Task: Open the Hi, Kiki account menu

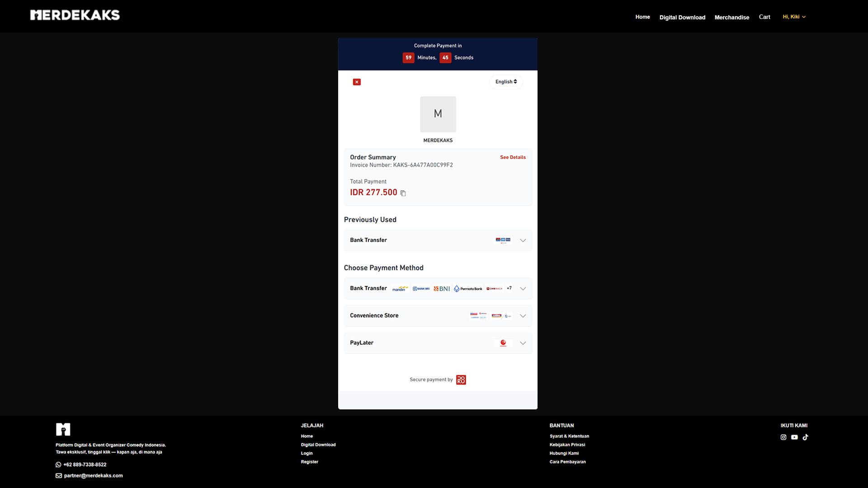Action: pyautogui.click(x=794, y=17)
